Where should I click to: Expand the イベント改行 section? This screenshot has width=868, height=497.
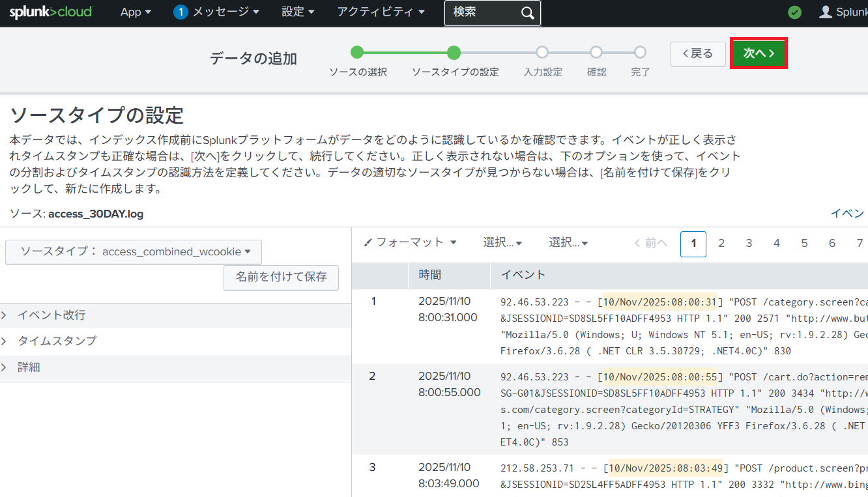point(51,315)
